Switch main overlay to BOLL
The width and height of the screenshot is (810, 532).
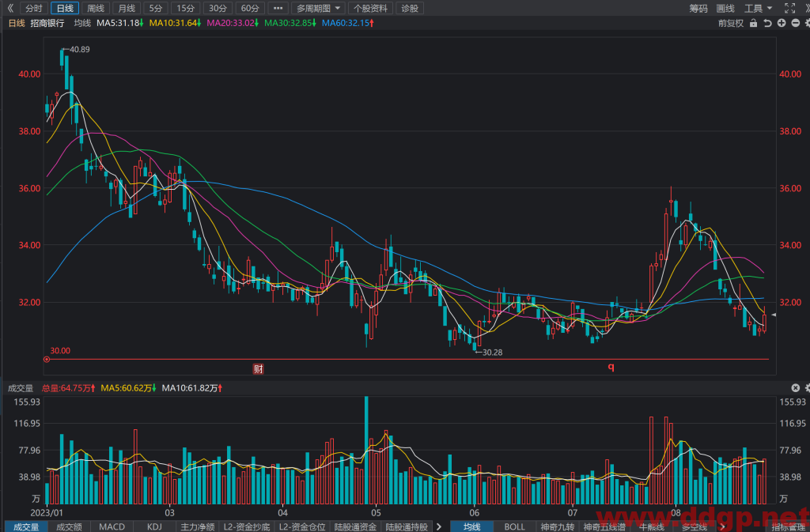pos(514,526)
